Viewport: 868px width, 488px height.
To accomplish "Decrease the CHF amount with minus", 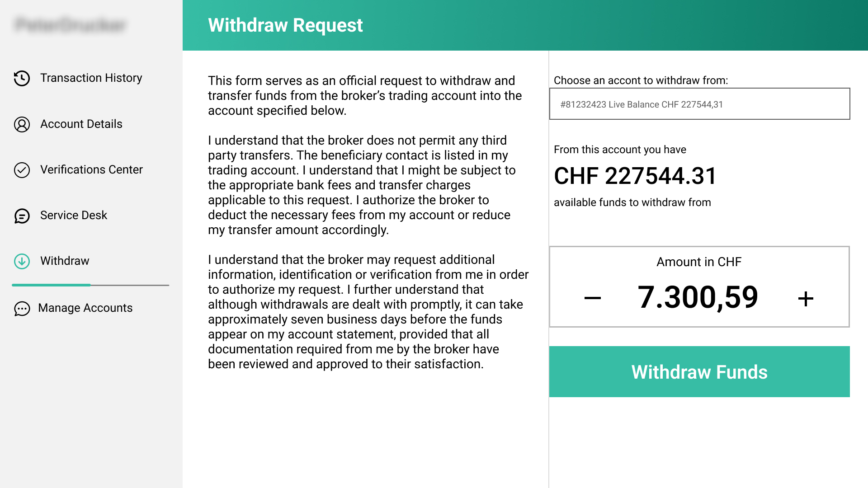I will [592, 298].
